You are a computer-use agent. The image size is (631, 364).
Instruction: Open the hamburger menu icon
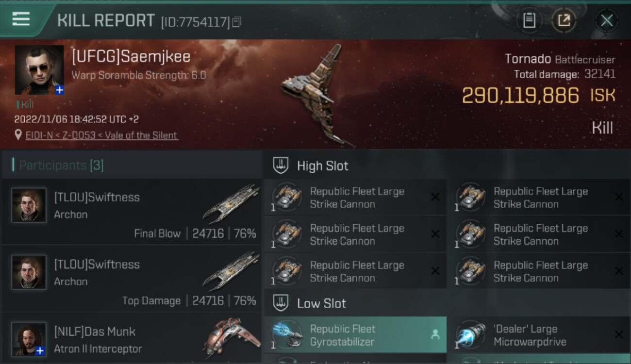point(21,19)
